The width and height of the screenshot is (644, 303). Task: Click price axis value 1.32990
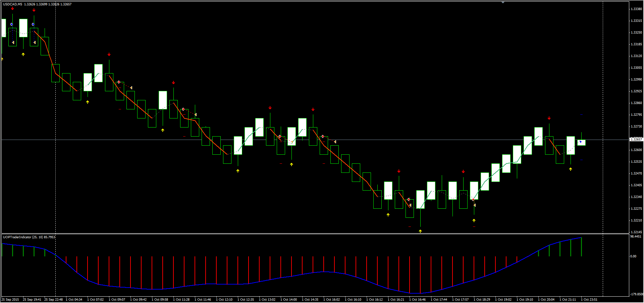[x=637, y=80]
